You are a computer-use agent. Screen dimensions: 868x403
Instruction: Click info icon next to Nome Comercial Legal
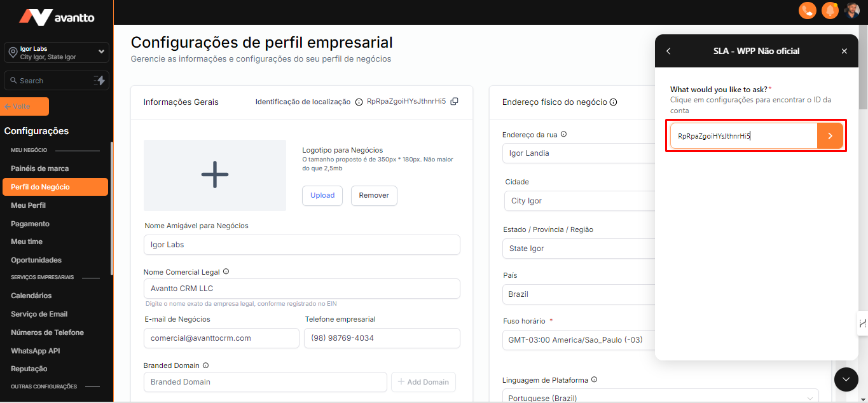[x=226, y=272]
